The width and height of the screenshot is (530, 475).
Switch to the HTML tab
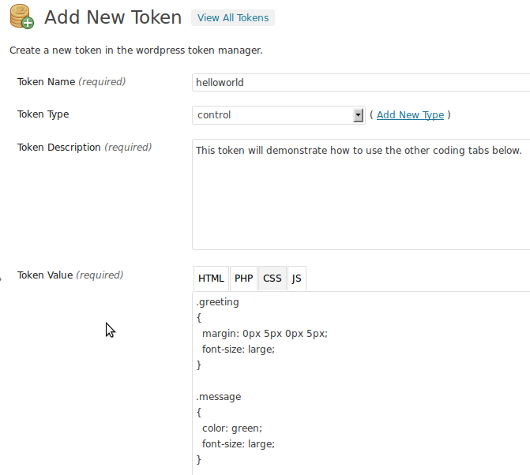pyautogui.click(x=211, y=278)
